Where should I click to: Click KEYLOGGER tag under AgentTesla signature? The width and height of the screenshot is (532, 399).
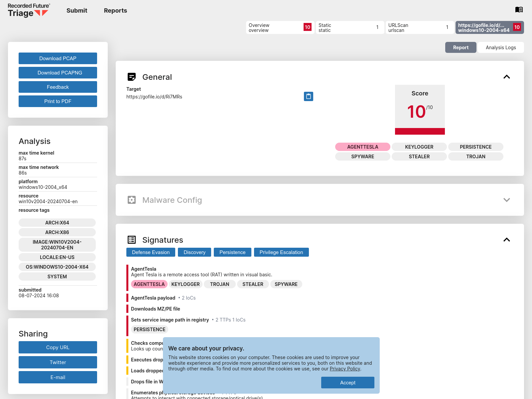tap(186, 284)
